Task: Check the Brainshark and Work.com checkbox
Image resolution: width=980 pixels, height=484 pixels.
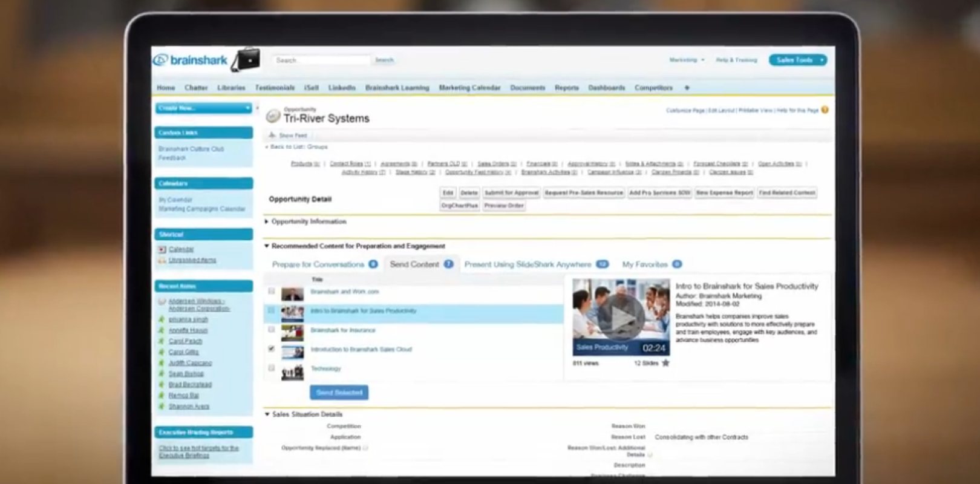Action: tap(271, 291)
